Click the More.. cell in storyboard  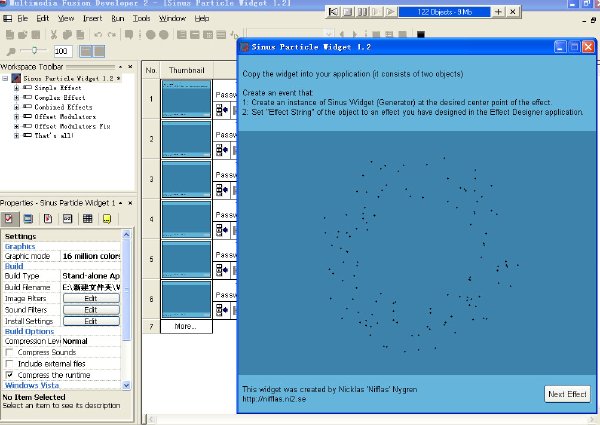coord(186,326)
